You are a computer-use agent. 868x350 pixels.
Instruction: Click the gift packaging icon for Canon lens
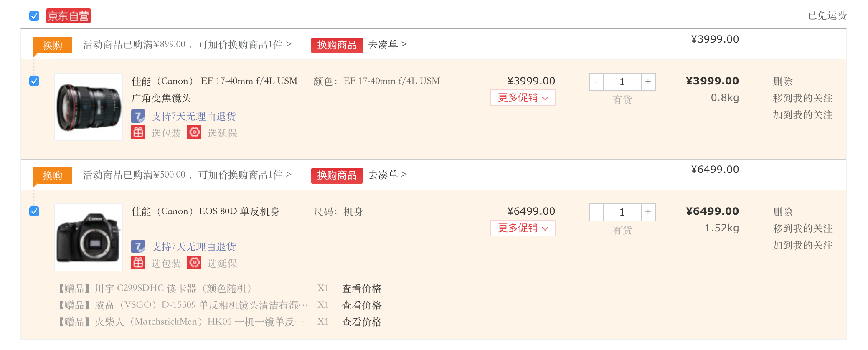tap(138, 132)
